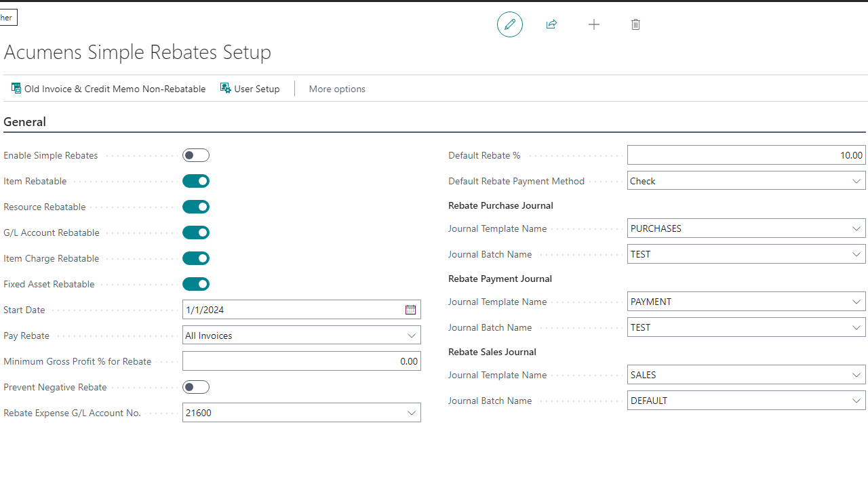Viewport: 868px width, 488px height.
Task: Click the User Setup icon
Action: click(226, 88)
